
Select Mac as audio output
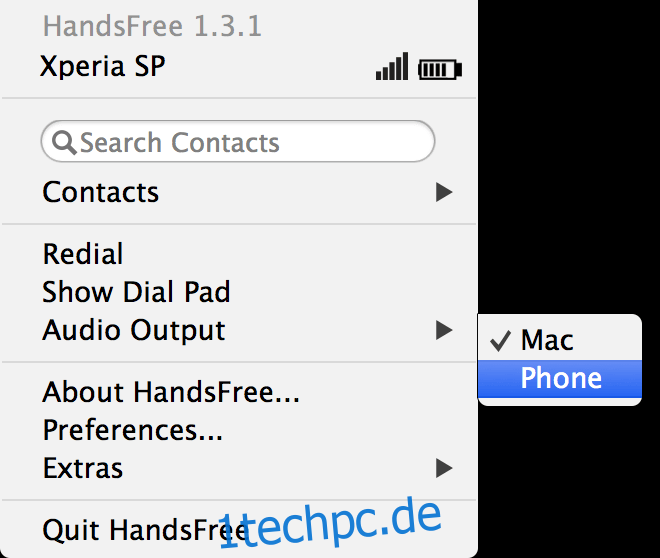click(560, 340)
